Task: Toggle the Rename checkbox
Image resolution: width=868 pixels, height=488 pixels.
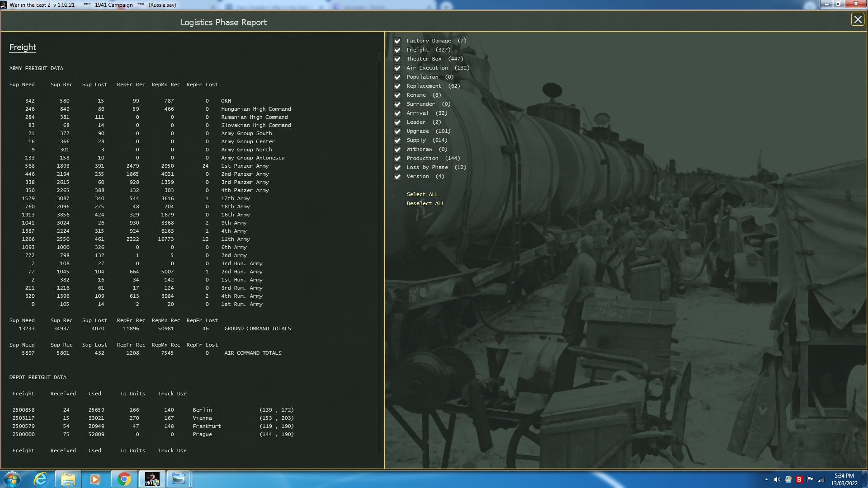Action: (x=397, y=95)
